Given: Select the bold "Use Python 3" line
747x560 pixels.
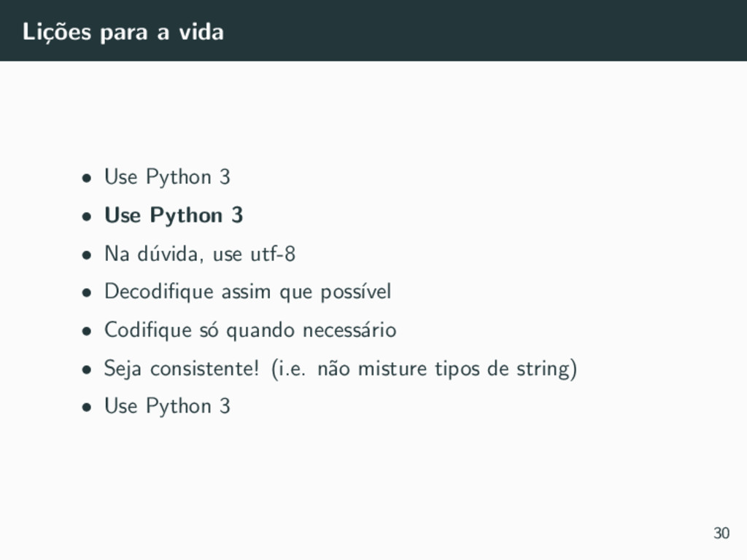Looking at the screenshot, I should click(174, 215).
